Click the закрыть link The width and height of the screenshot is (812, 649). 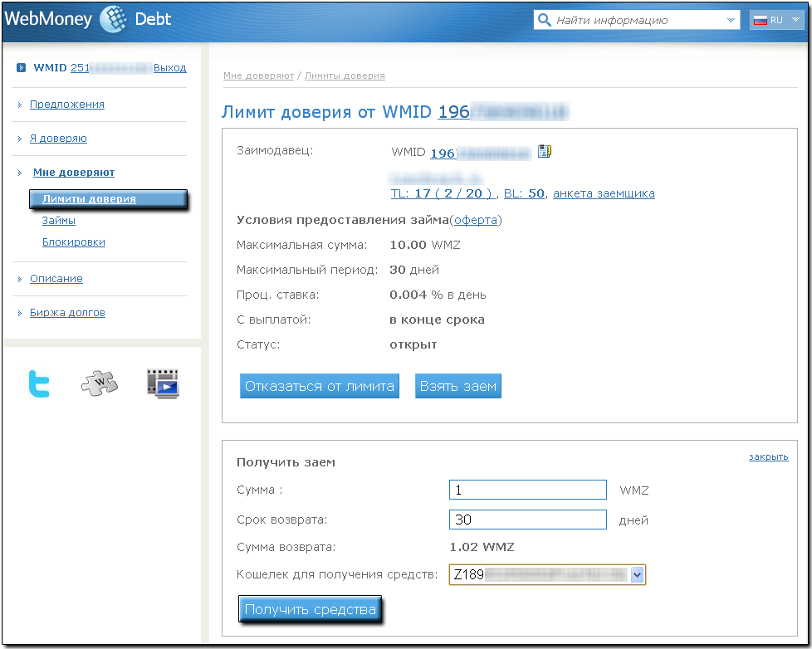click(x=769, y=456)
